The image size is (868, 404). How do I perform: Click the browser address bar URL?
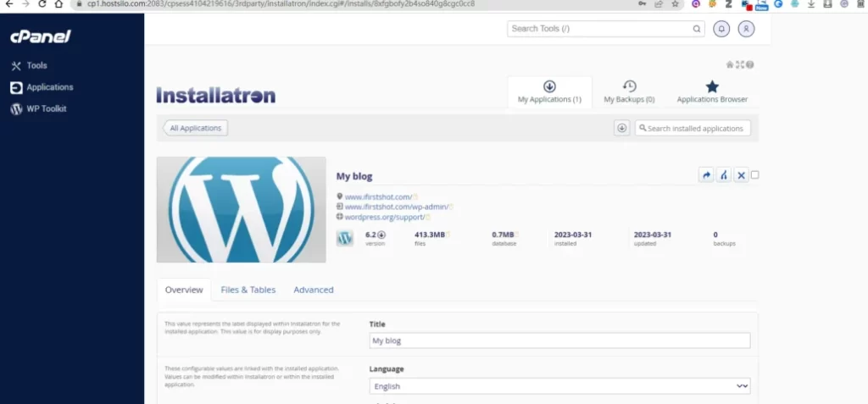point(281,4)
